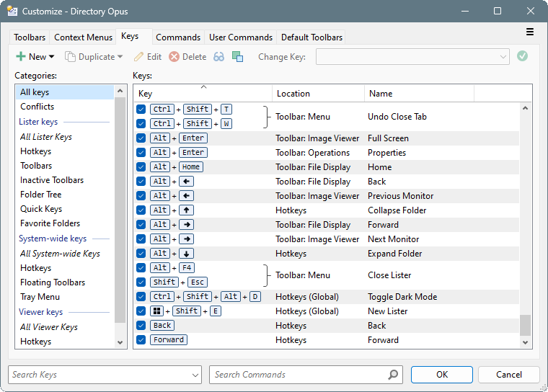The image size is (548, 392).
Task: Click the pencil Edit icon
Action: point(138,57)
